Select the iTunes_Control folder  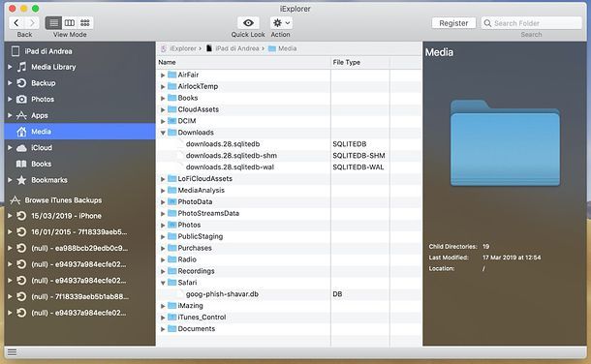tap(202, 318)
